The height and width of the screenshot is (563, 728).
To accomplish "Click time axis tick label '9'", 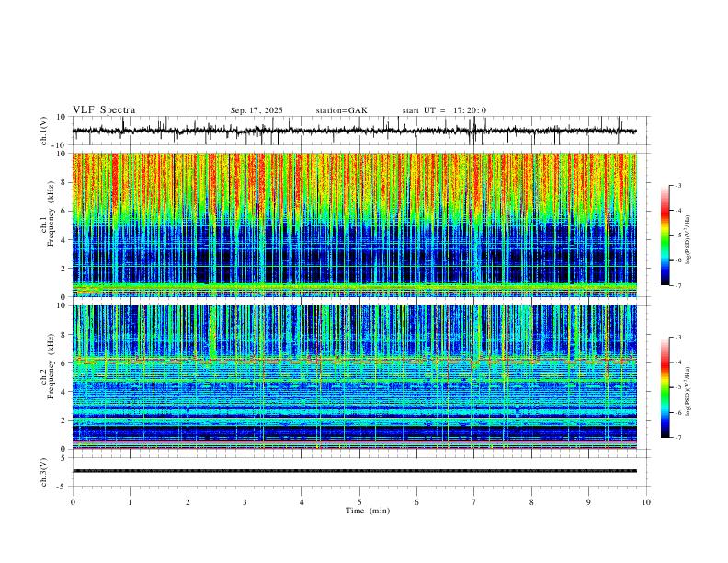I will tap(588, 502).
